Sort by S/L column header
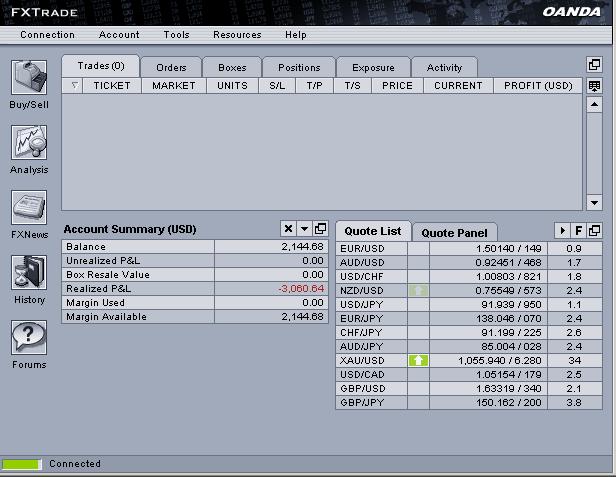Screen dimensions: 616x477 click(277, 86)
